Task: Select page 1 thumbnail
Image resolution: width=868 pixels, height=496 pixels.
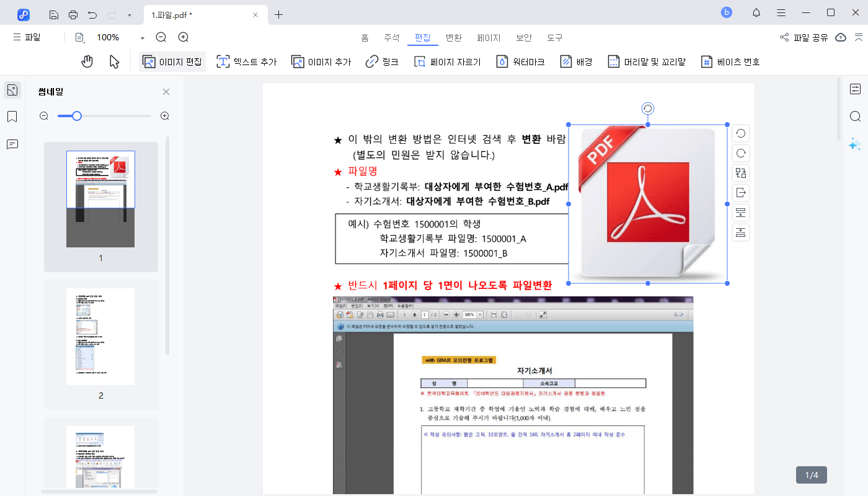Action: 101,207
